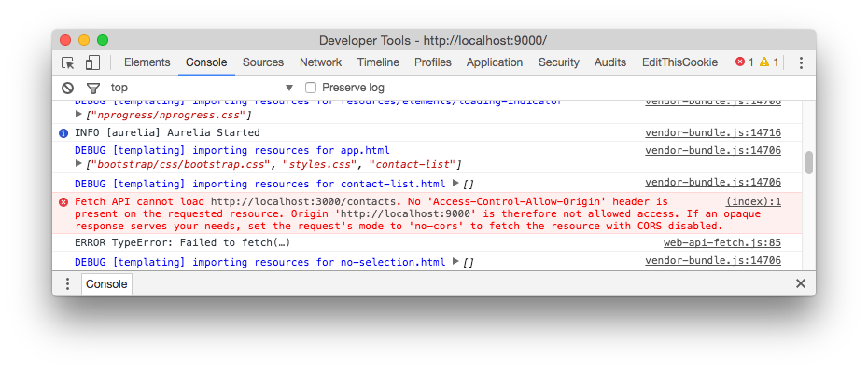Open the EditThisCookie tab
Viewport: 868px width, 371px height.
(x=679, y=62)
